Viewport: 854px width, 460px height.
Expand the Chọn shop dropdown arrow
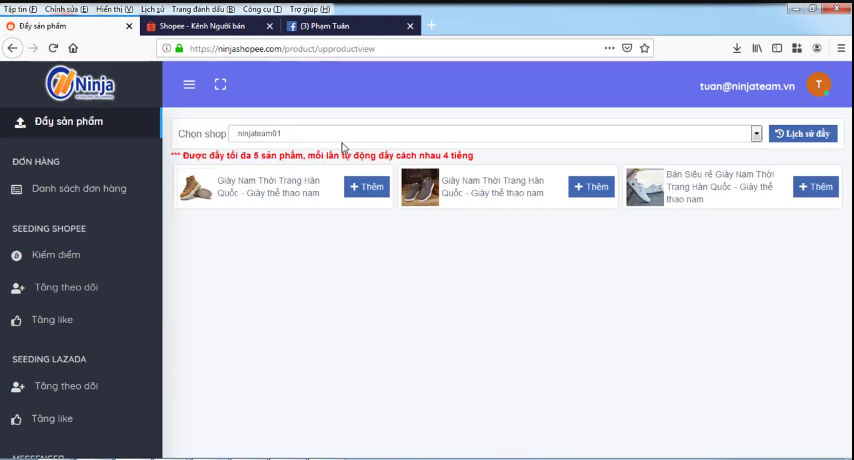756,133
